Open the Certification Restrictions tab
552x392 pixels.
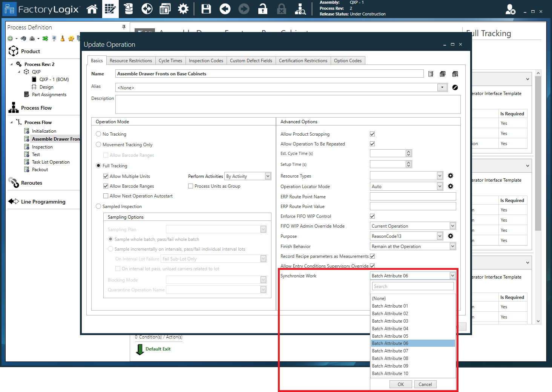pyautogui.click(x=303, y=60)
